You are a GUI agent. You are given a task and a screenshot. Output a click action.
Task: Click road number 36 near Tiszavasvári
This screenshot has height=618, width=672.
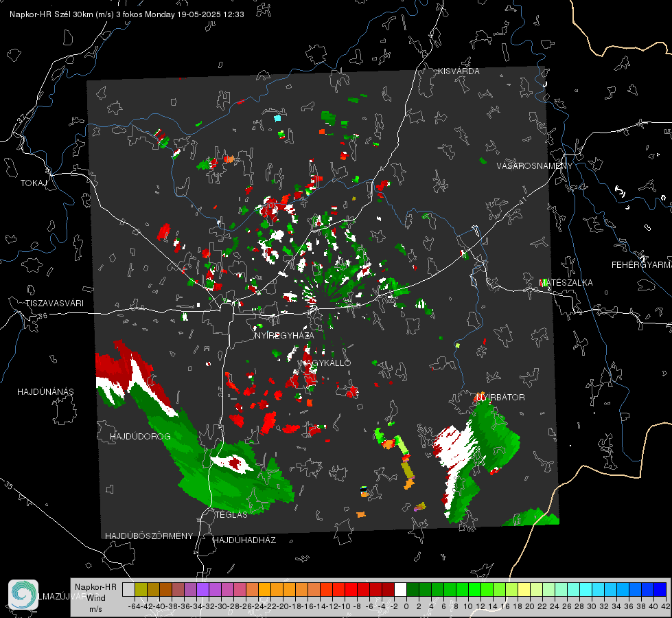[43, 316]
